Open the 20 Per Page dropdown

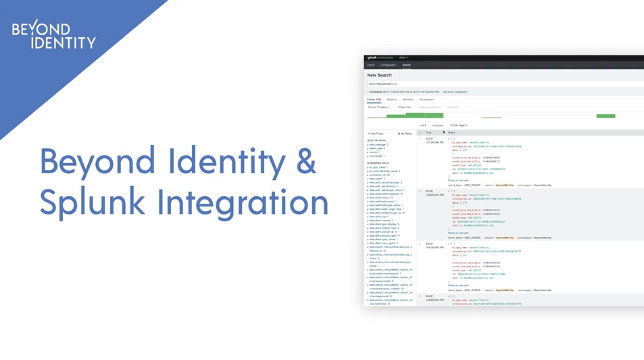click(458, 125)
